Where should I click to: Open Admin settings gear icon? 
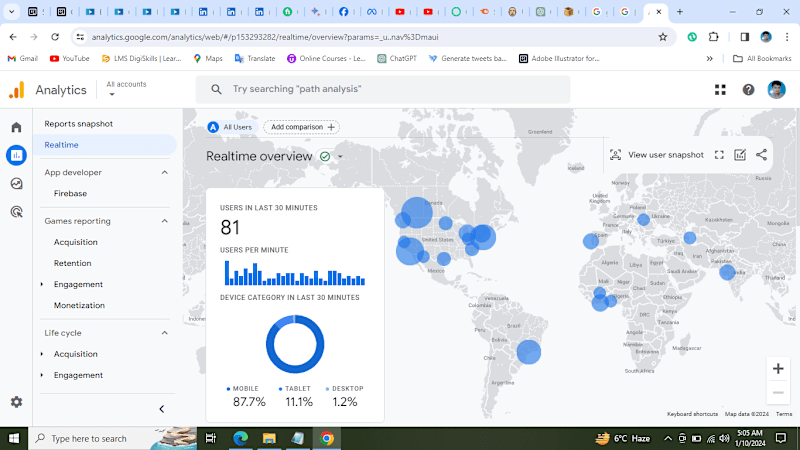pyautogui.click(x=16, y=402)
